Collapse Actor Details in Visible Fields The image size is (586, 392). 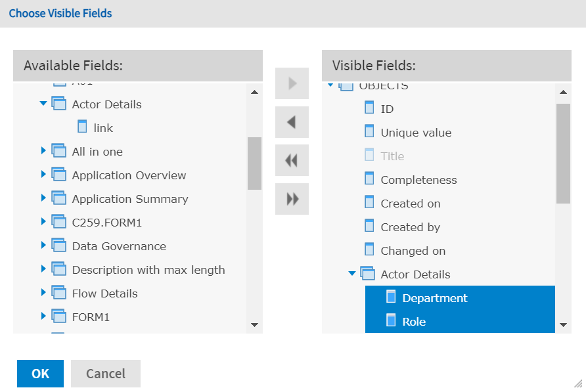[352, 274]
